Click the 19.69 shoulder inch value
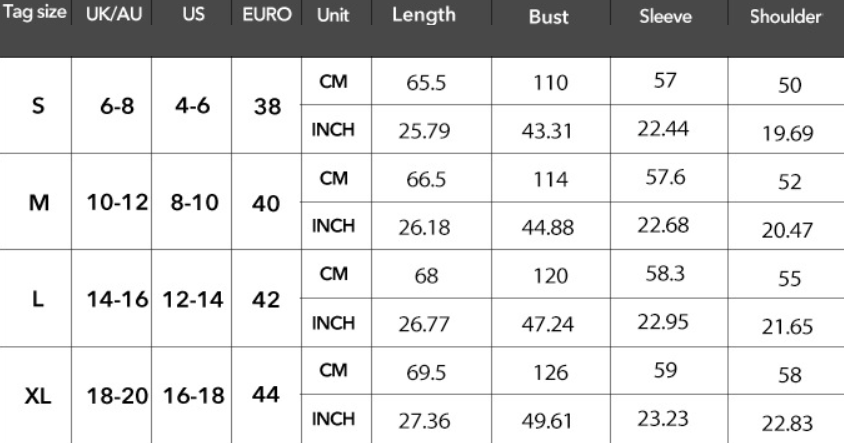This screenshot has width=844, height=443. click(x=790, y=132)
